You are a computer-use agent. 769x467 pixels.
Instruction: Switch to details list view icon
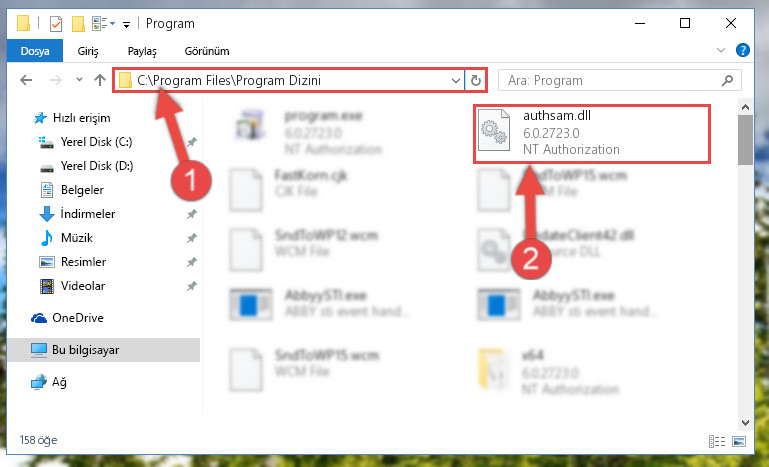point(717,441)
